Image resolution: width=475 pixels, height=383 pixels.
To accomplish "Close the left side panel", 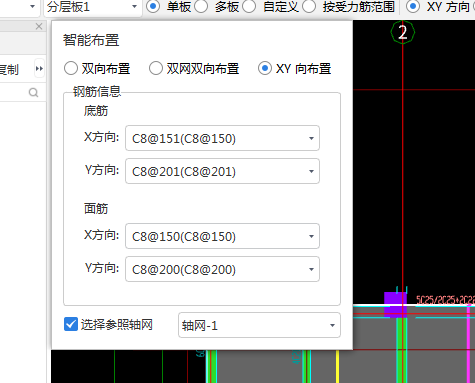I will point(39,26).
